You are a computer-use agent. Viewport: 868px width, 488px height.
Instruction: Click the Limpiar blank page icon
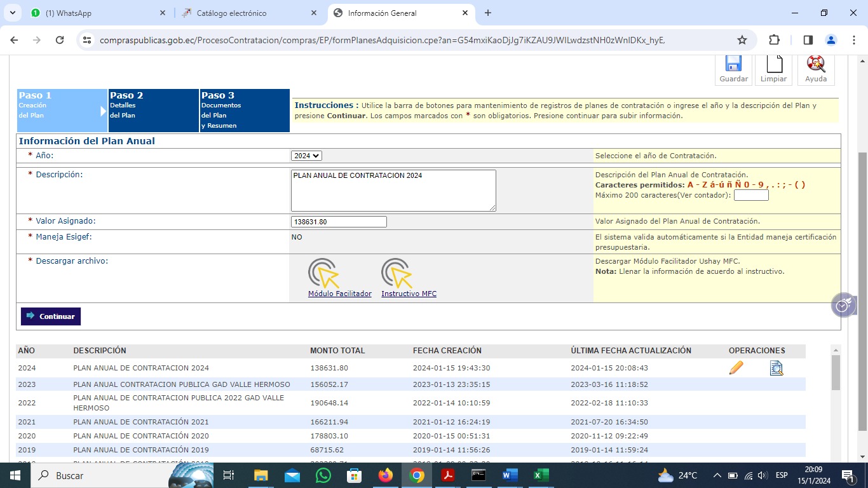(773, 65)
